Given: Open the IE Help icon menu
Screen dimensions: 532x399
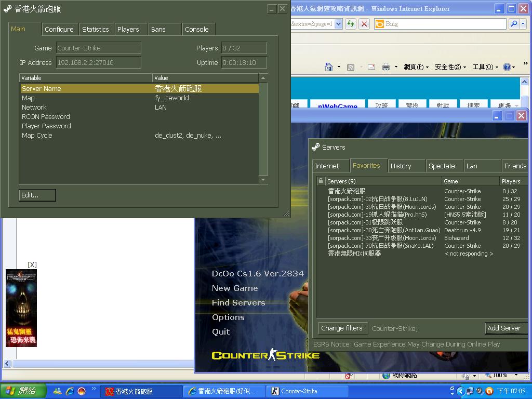Looking at the screenshot, I should 507,67.
